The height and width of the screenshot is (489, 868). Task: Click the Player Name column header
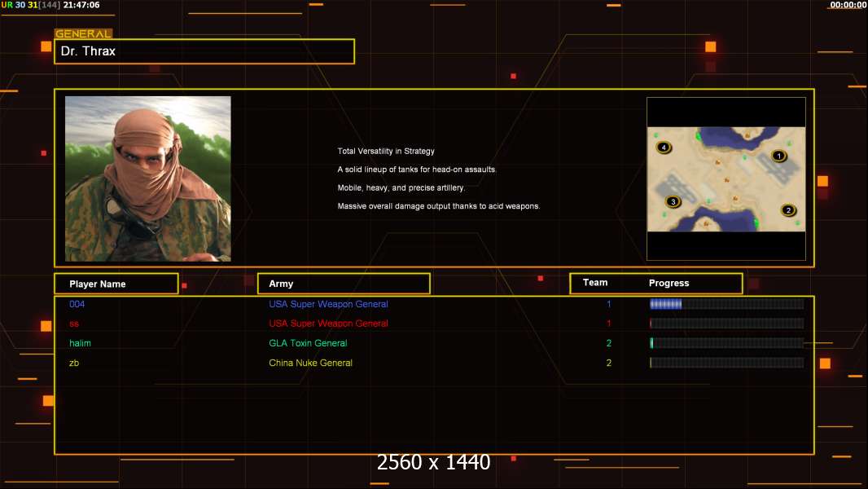[x=116, y=284]
